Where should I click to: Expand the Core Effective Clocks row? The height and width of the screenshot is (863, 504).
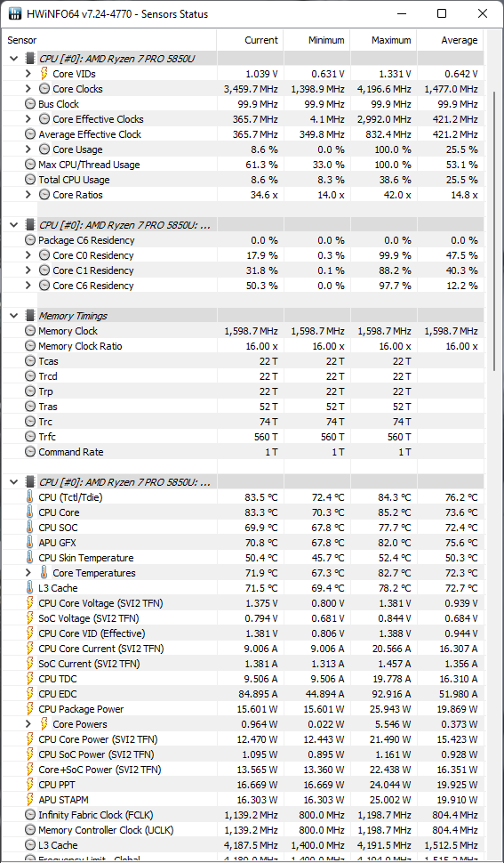point(28,119)
